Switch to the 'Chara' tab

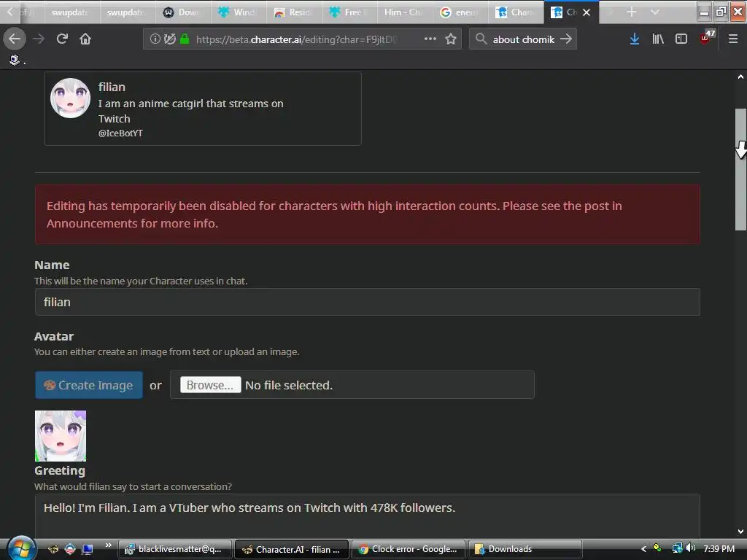point(515,12)
